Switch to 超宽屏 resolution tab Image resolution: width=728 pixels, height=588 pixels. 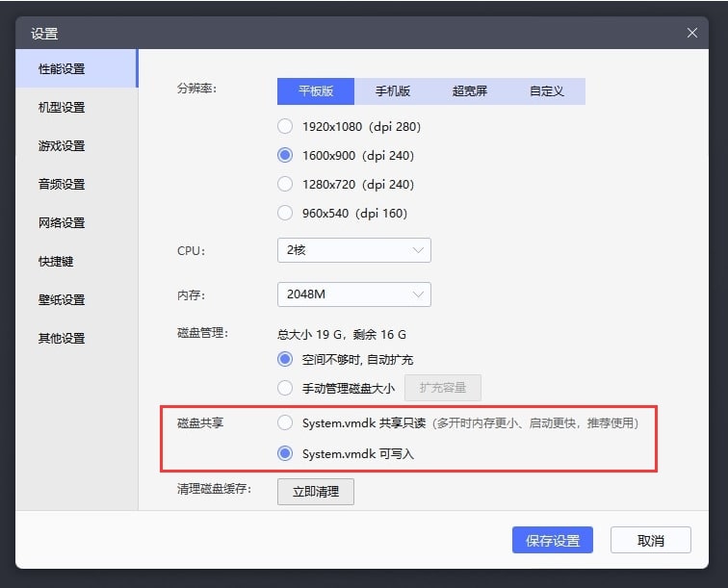(470, 91)
